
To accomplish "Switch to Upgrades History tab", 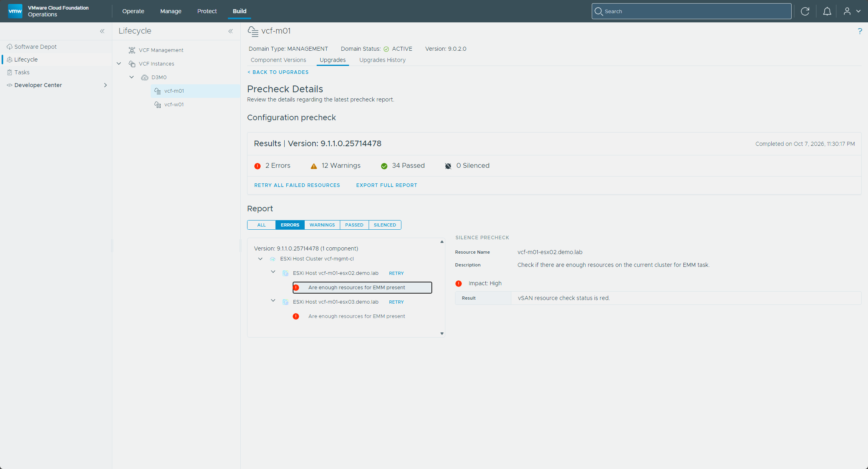I will coord(382,60).
